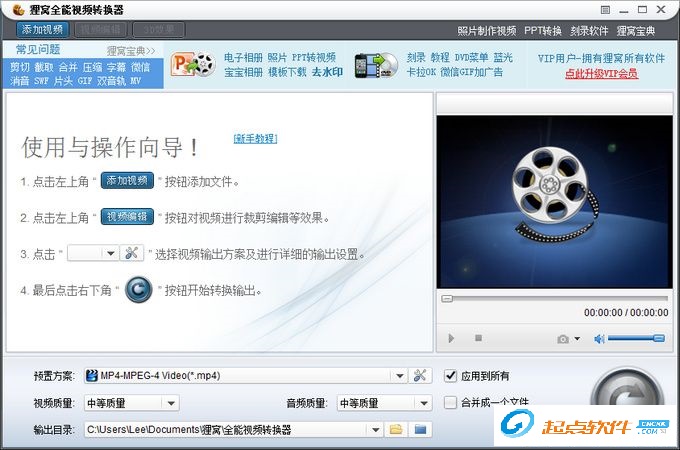Open the window menu icon beside minimize

(605, 10)
